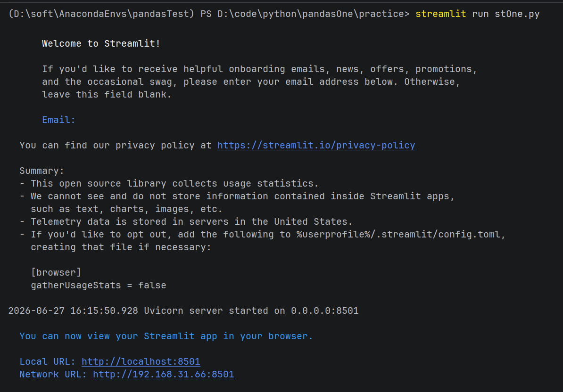The image size is (563, 392).
Task: Click the 'run' word in the command
Action: point(480,14)
